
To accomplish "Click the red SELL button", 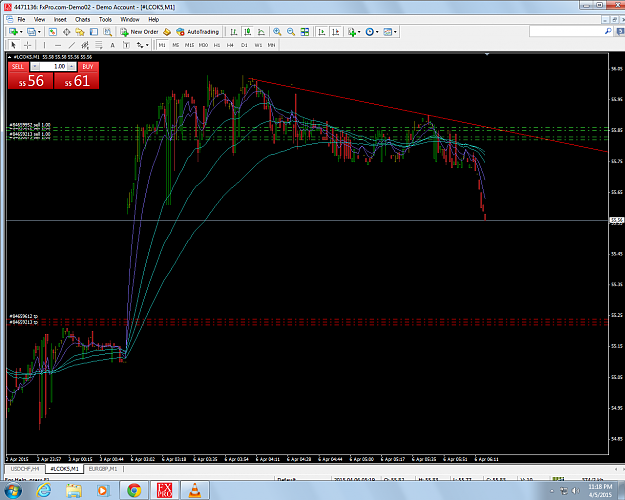I will 18,67.
